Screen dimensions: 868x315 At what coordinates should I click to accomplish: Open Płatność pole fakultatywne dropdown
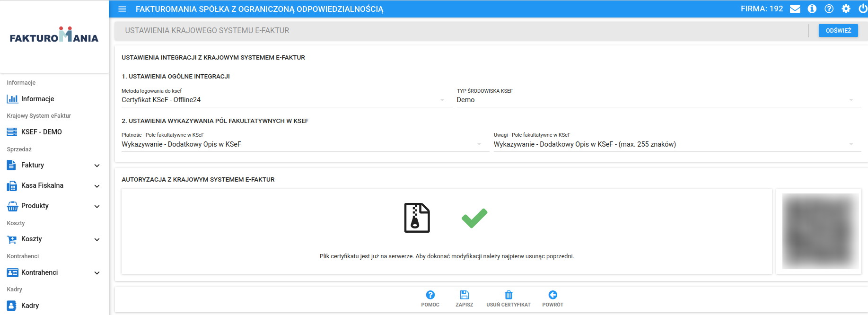point(305,144)
